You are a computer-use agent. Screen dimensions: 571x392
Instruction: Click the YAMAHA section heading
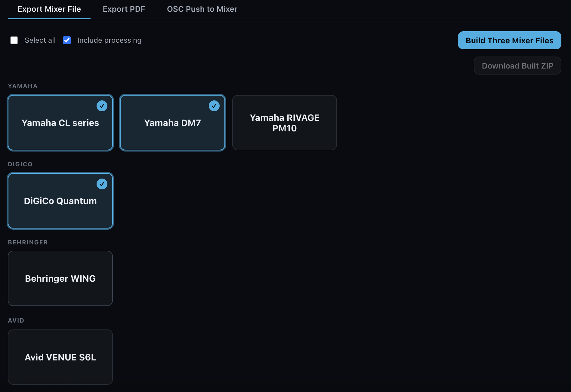(23, 86)
